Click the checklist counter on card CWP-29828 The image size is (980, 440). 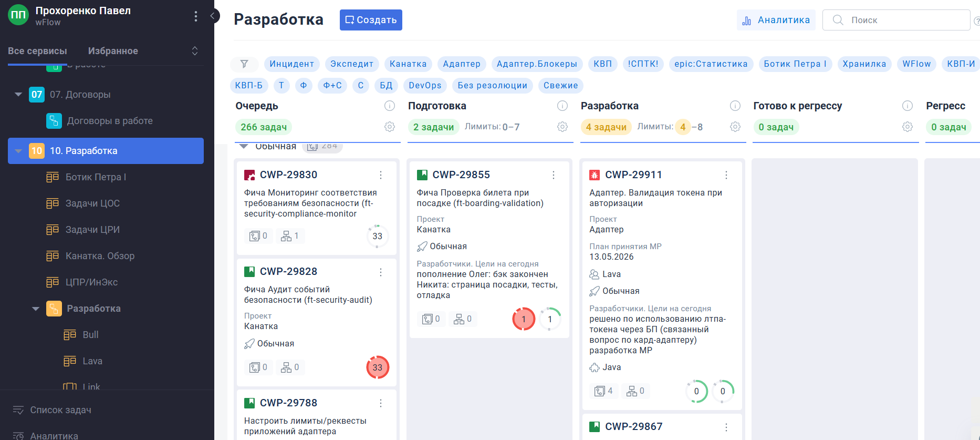(x=258, y=367)
